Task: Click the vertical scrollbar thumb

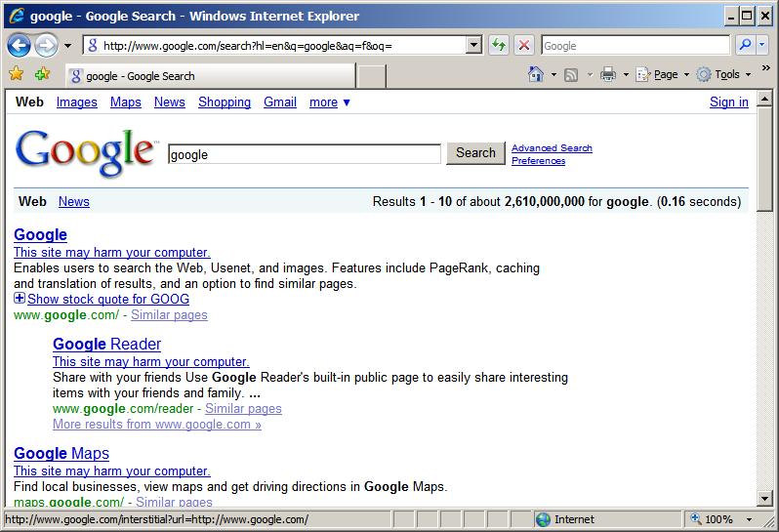Action: [764, 159]
